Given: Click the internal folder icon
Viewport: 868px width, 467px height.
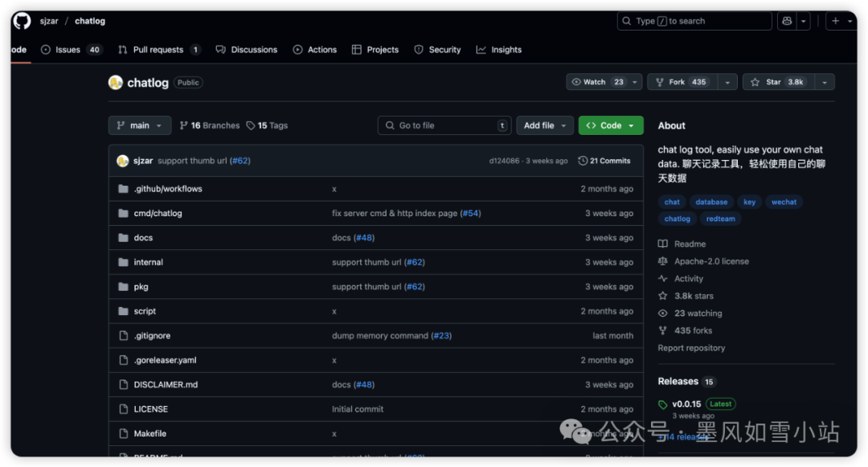Looking at the screenshot, I should (x=124, y=262).
